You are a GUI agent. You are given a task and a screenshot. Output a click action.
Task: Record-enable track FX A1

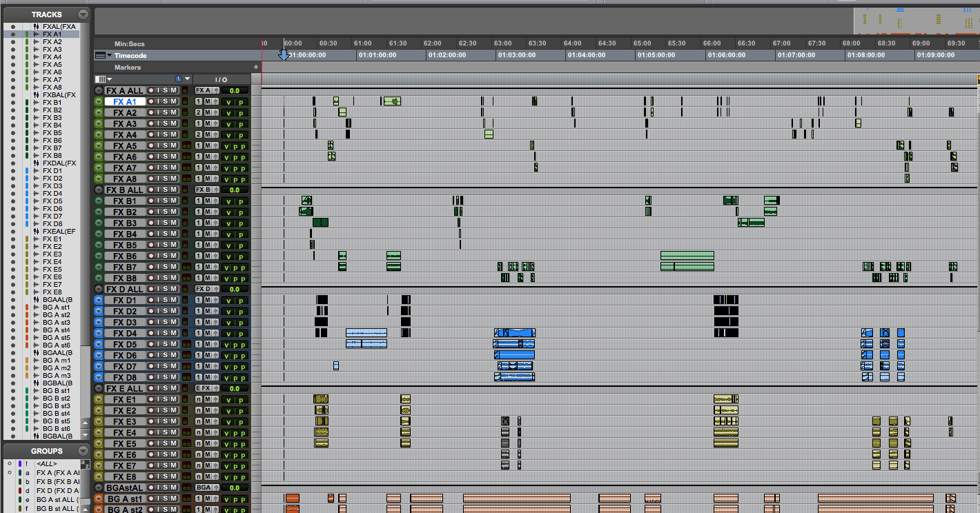point(151,101)
